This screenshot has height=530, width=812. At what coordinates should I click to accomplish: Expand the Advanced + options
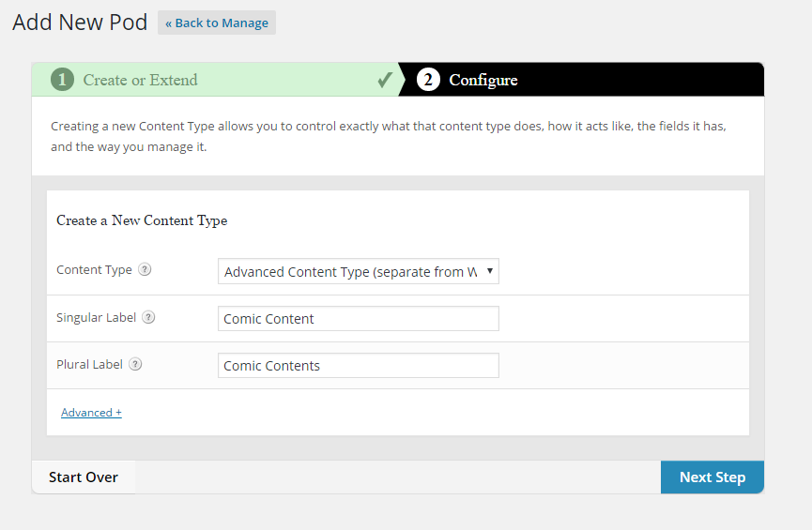91,413
